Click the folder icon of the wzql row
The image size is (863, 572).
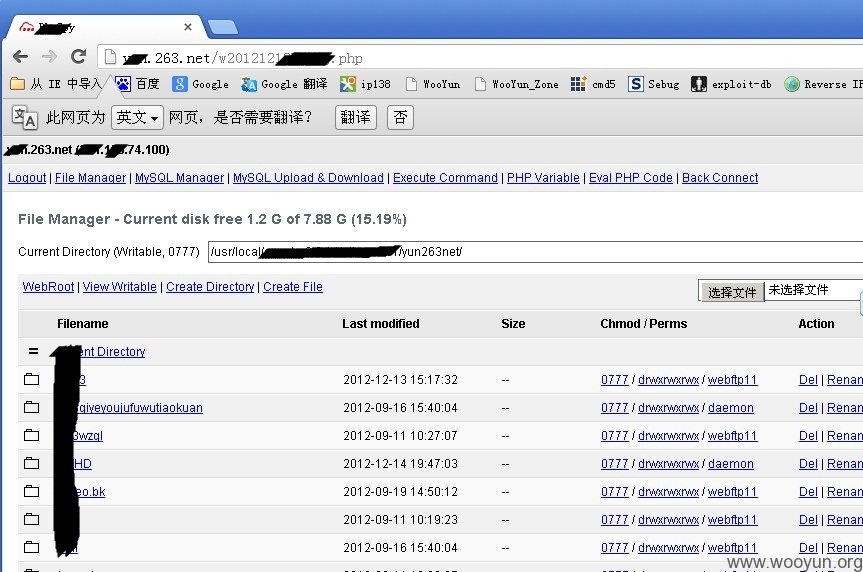[32, 435]
